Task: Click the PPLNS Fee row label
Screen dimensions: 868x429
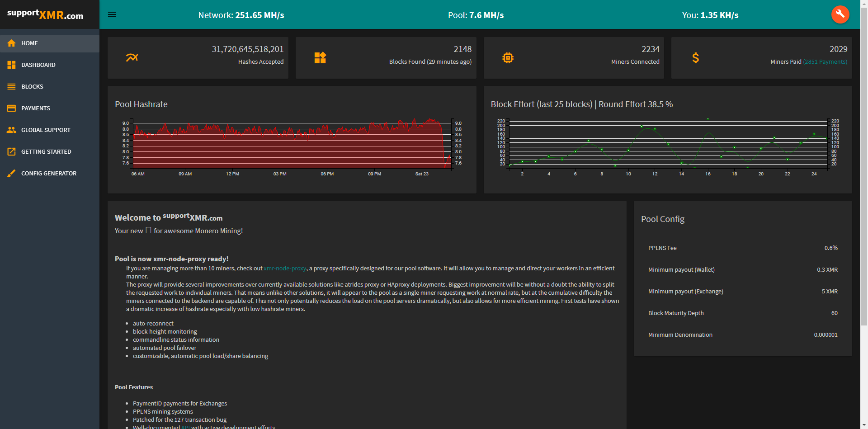Action: click(x=662, y=248)
